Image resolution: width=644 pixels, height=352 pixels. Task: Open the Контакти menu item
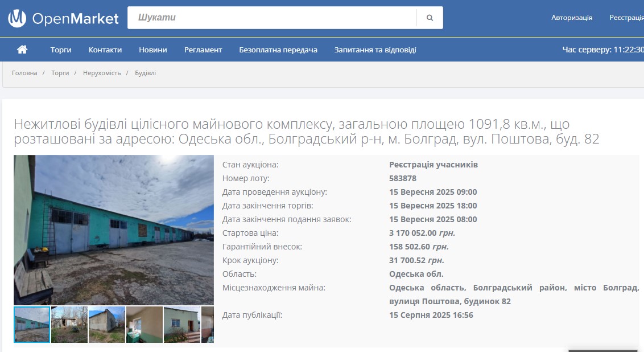(105, 50)
